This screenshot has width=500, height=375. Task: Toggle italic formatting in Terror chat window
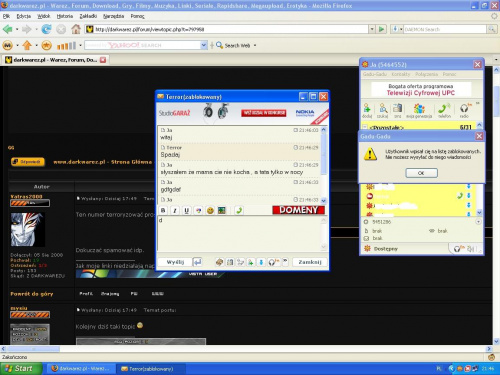click(x=175, y=210)
